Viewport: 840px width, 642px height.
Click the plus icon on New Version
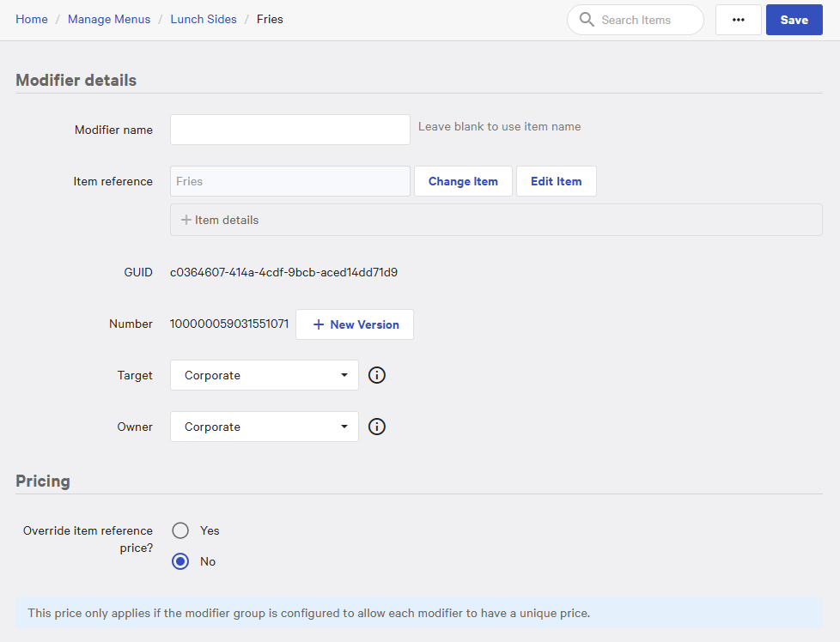319,324
